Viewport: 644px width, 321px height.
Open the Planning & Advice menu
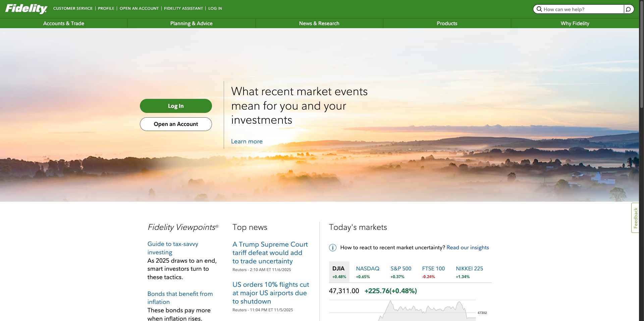click(192, 23)
